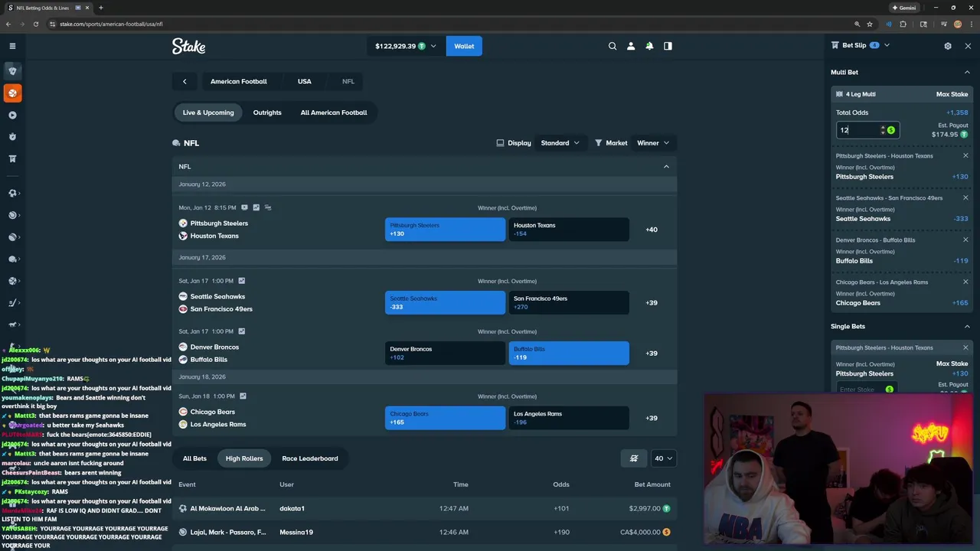Viewport: 980px width, 551px height.
Task: Show +40 more markets for Steelers game
Action: (652, 230)
